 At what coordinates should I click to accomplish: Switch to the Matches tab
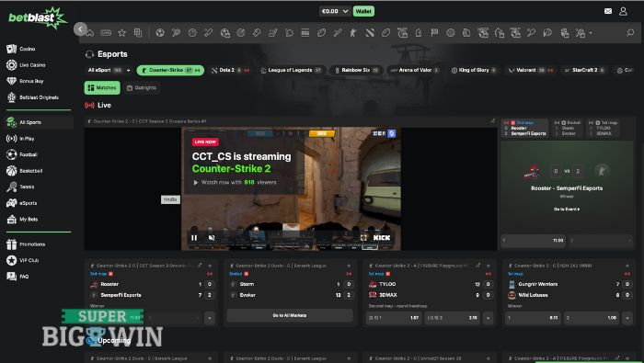point(102,88)
